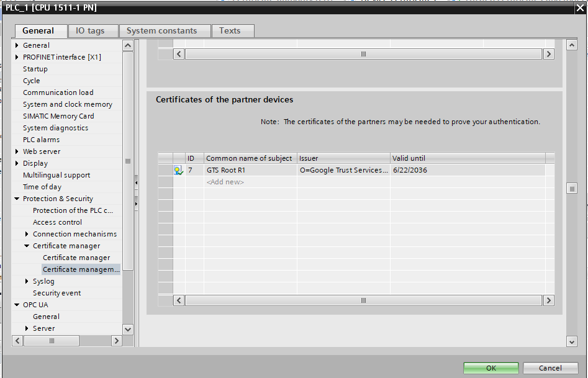Click the main panel scroll-down arrow

coord(572,341)
